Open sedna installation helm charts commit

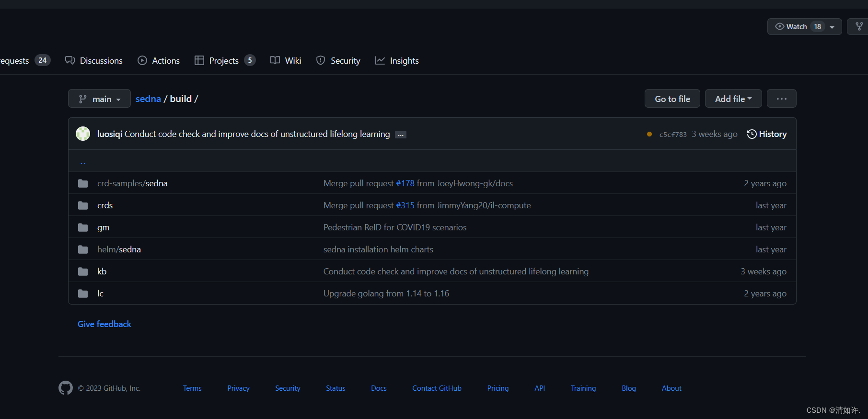click(378, 249)
